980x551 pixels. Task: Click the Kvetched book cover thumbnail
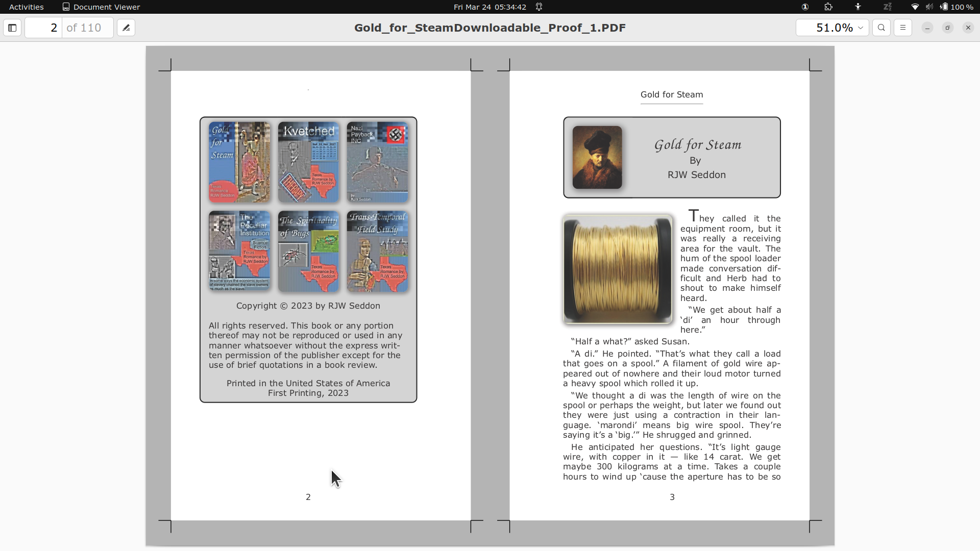coord(308,162)
